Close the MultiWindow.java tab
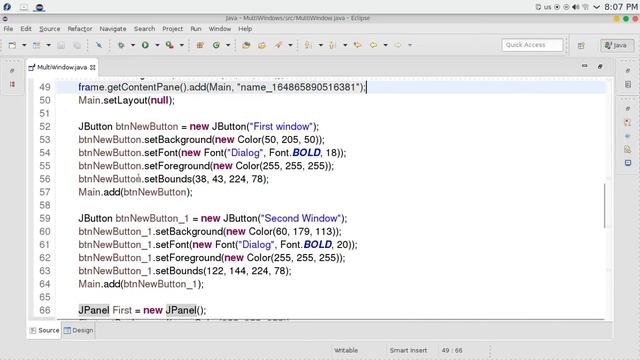Image resolution: width=640 pixels, height=360 pixels. coord(93,67)
